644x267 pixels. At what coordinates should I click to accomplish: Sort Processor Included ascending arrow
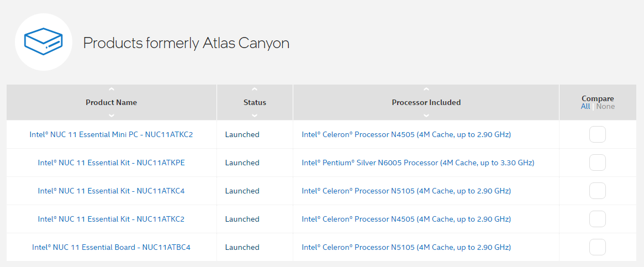[x=426, y=89]
